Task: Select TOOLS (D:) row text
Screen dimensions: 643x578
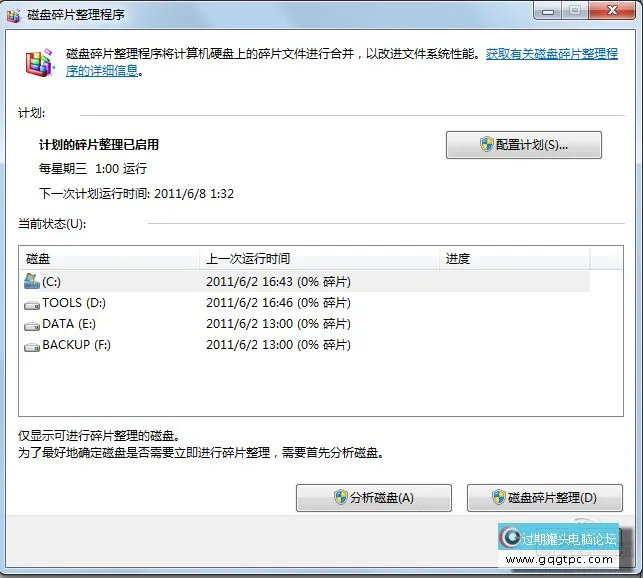Action: tap(74, 303)
